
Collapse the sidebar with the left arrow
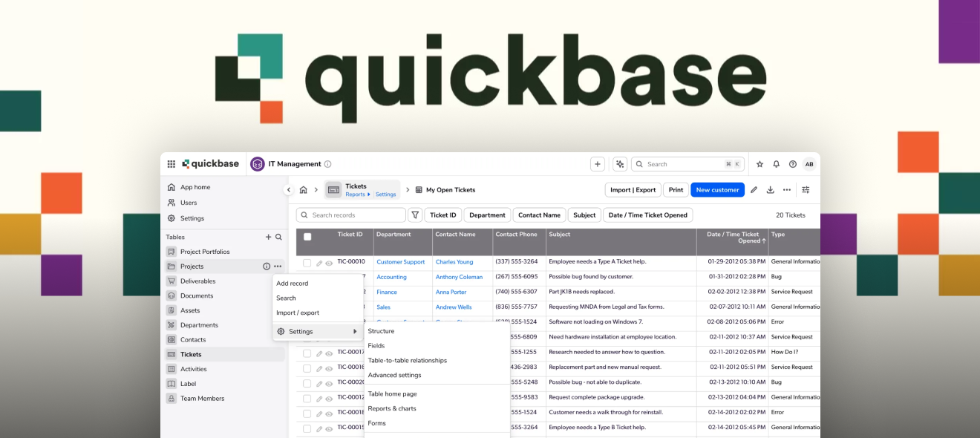[289, 190]
